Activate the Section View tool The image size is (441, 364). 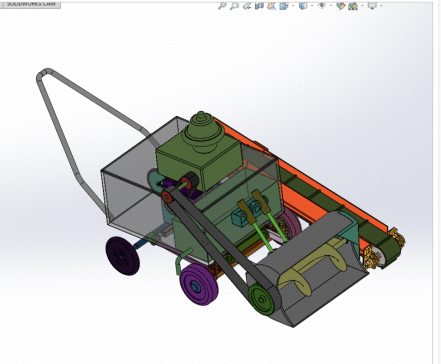(x=259, y=6)
